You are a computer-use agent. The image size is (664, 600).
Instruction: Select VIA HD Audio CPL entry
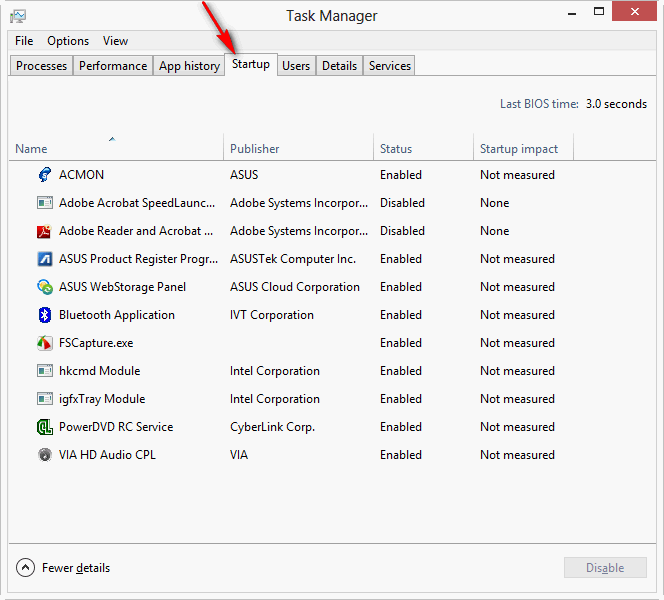[107, 454]
